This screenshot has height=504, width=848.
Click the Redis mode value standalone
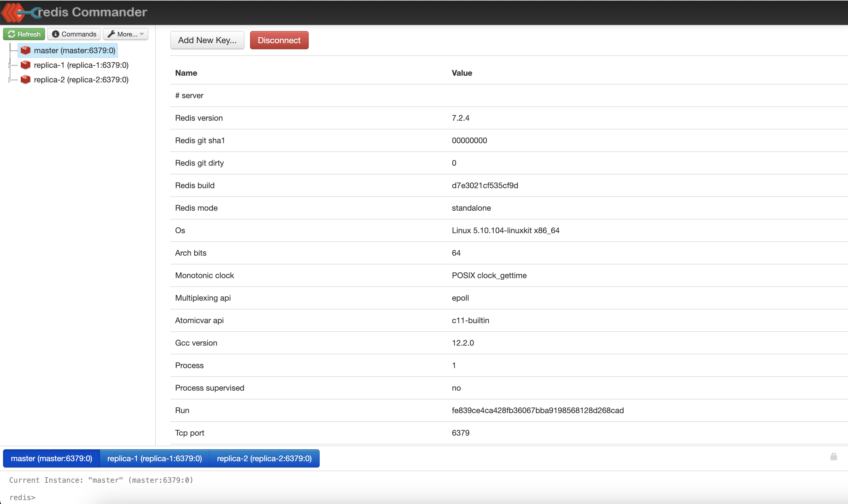point(471,208)
